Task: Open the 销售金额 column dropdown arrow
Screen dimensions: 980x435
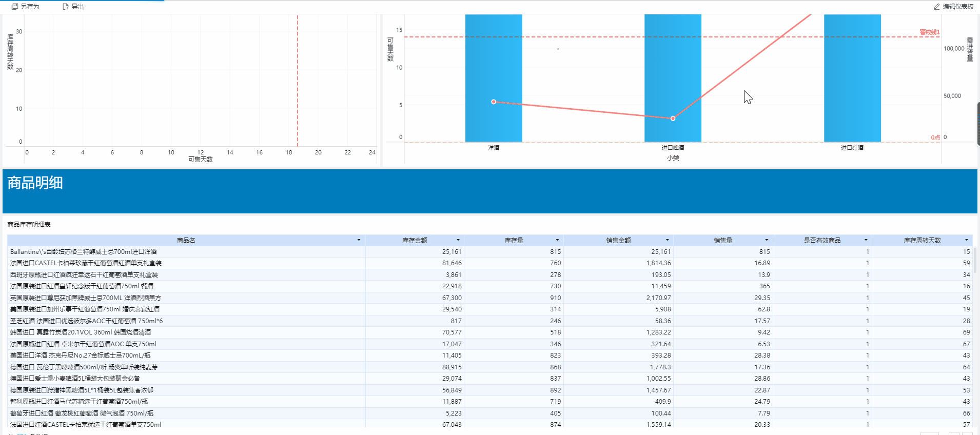Action: tap(667, 240)
